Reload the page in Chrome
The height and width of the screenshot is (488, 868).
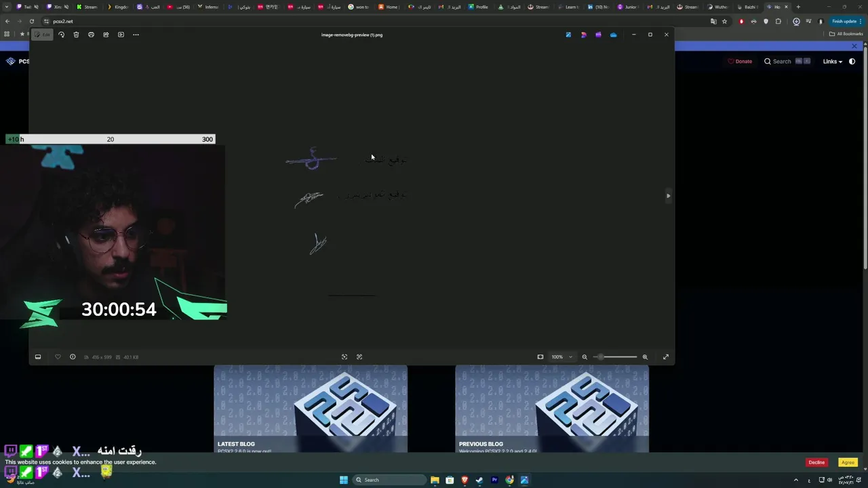(31, 21)
